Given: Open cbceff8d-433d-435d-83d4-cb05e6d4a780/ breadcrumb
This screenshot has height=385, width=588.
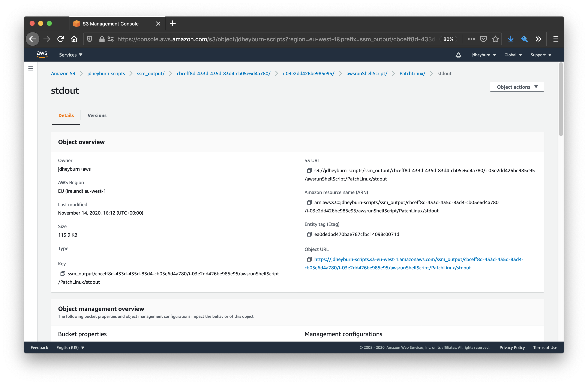Looking at the screenshot, I should pyautogui.click(x=223, y=73).
